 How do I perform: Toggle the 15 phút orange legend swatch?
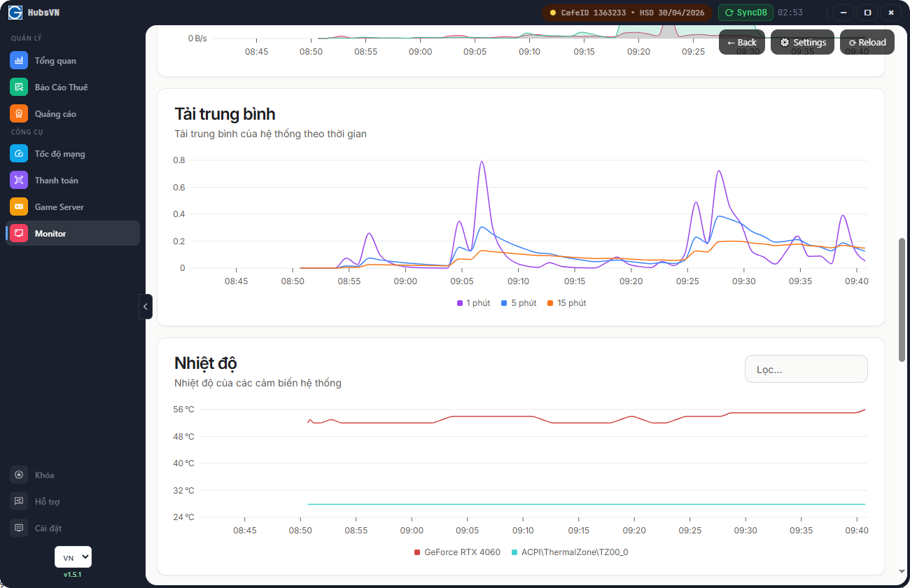point(550,303)
